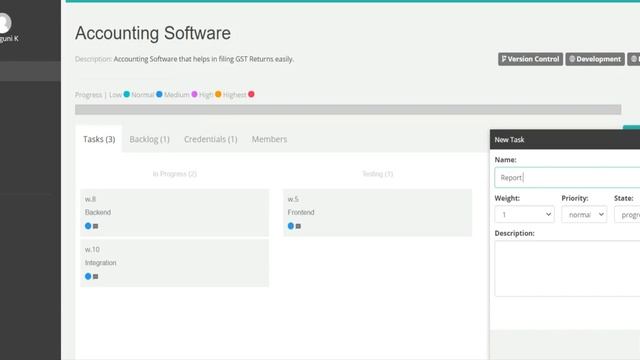Open the State dropdown

point(627,215)
